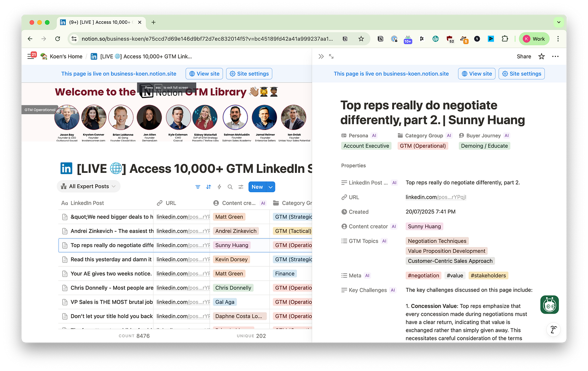Open the linkedin.com URL link in properties
This screenshot has height=371, width=588.
[x=436, y=197]
